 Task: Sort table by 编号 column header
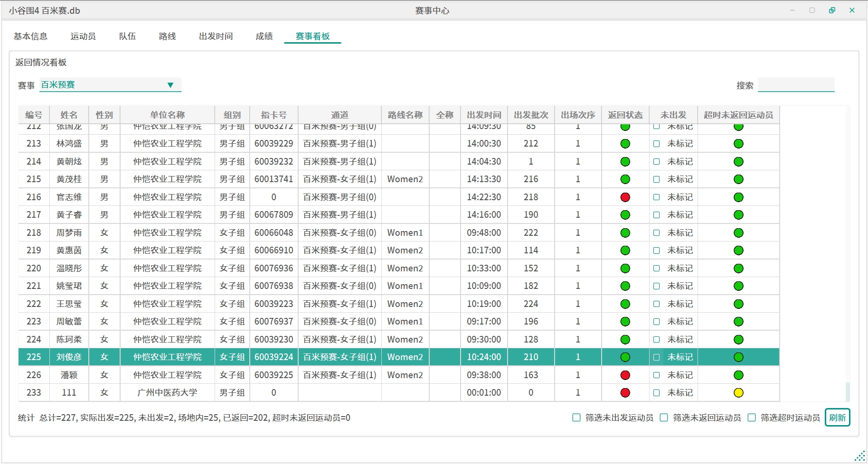(34, 115)
